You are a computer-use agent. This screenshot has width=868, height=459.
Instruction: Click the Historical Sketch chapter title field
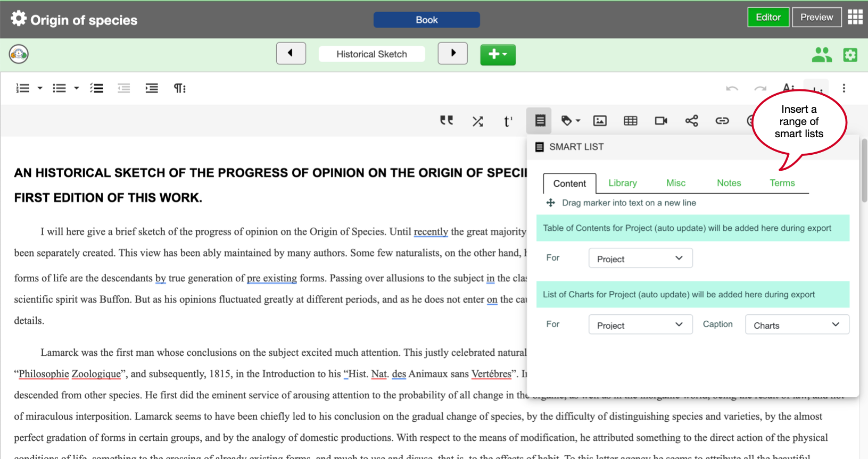pos(371,54)
